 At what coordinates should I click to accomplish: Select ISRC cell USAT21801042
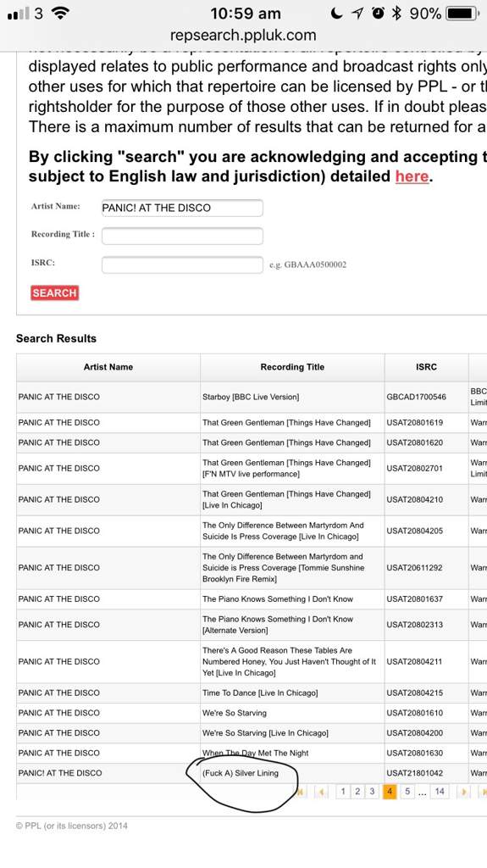point(426,773)
